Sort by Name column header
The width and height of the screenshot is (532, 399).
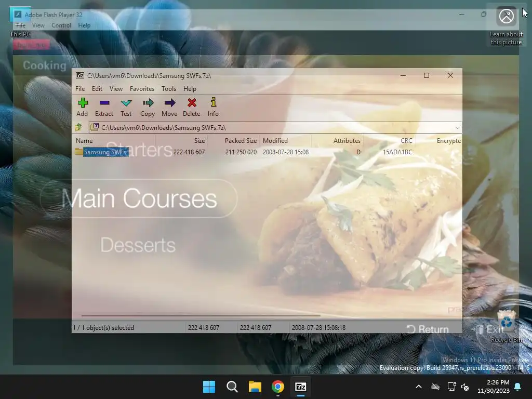pos(115,140)
